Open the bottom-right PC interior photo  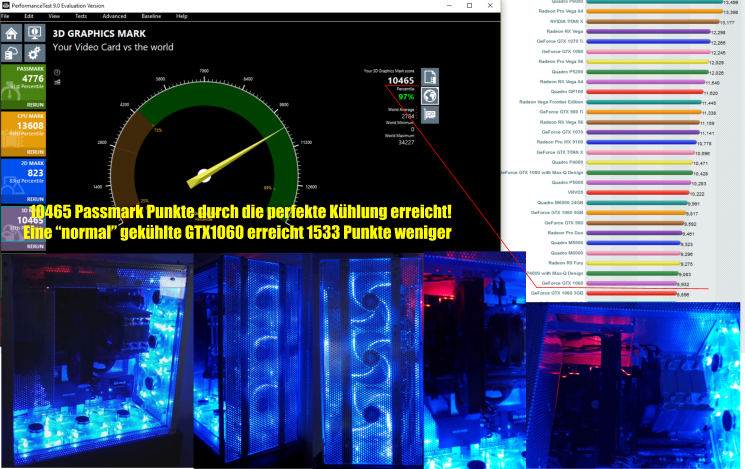click(x=633, y=385)
